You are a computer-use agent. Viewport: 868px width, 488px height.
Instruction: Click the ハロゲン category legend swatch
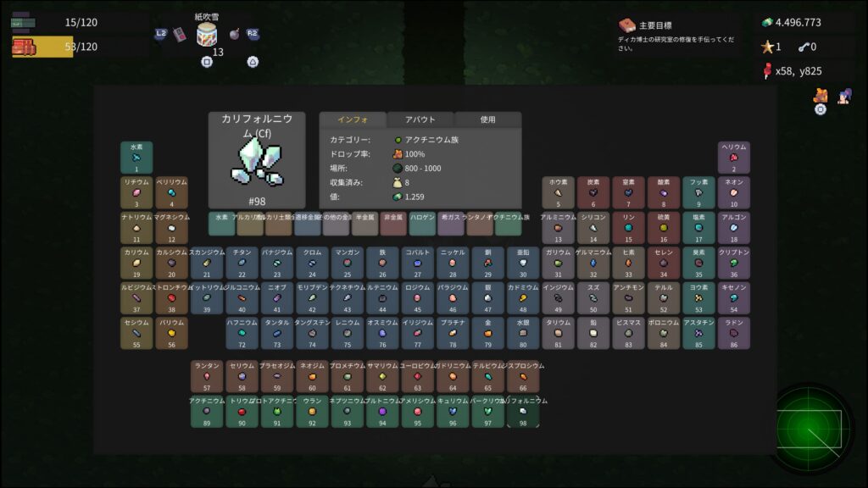point(422,224)
